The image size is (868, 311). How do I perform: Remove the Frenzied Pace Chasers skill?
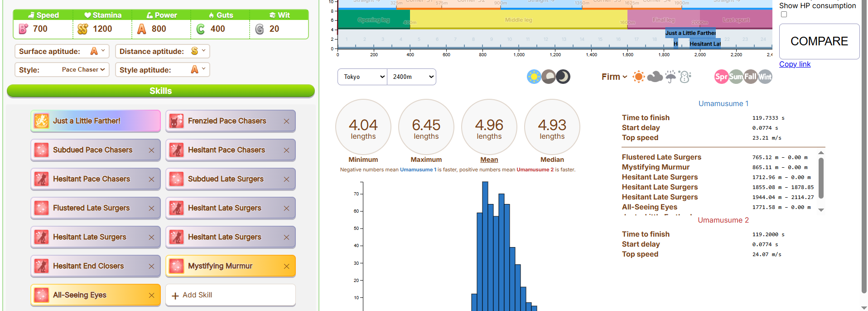click(286, 121)
